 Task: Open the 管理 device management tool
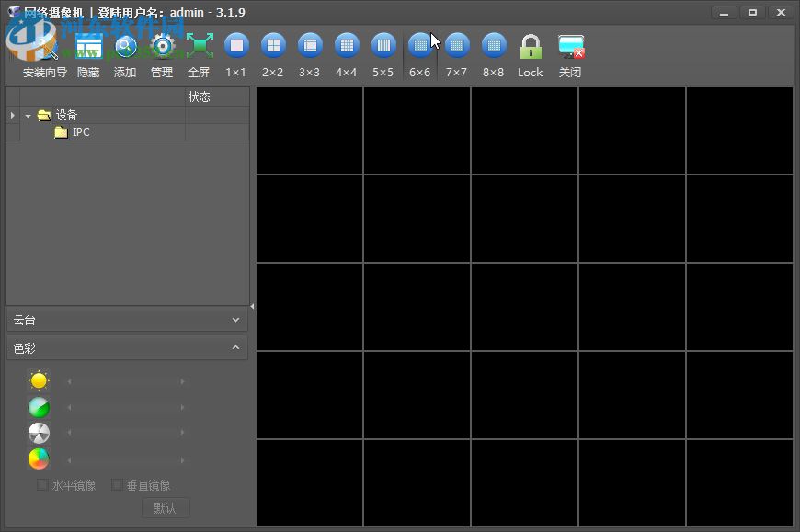click(x=163, y=46)
